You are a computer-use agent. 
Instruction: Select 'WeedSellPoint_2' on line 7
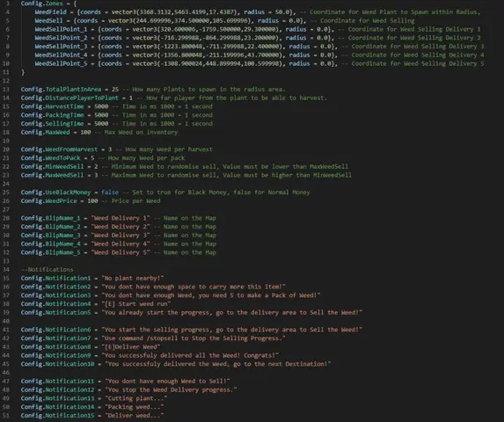pyautogui.click(x=61, y=38)
